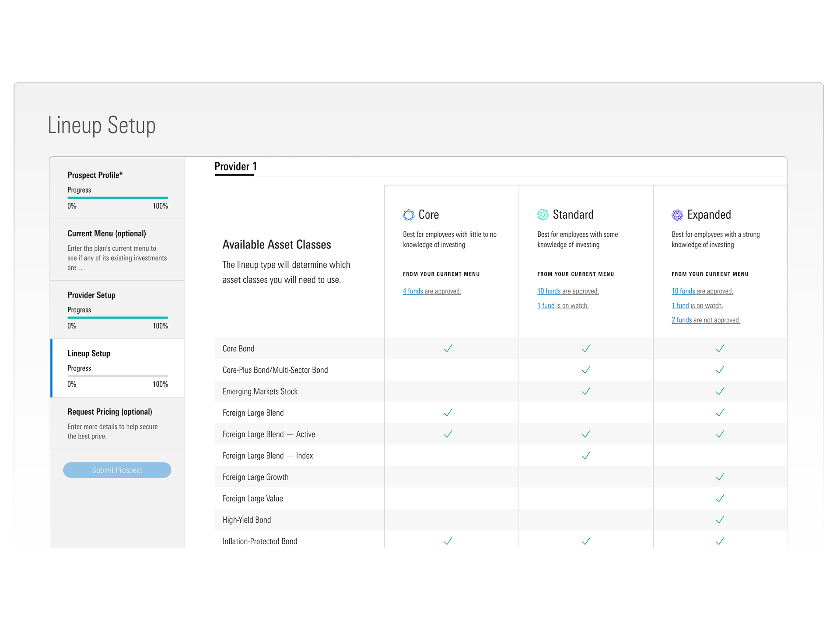This screenshot has width=840, height=630.
Task: Click Foreign Large Blend Index checkmark under Standard
Action: click(x=586, y=455)
